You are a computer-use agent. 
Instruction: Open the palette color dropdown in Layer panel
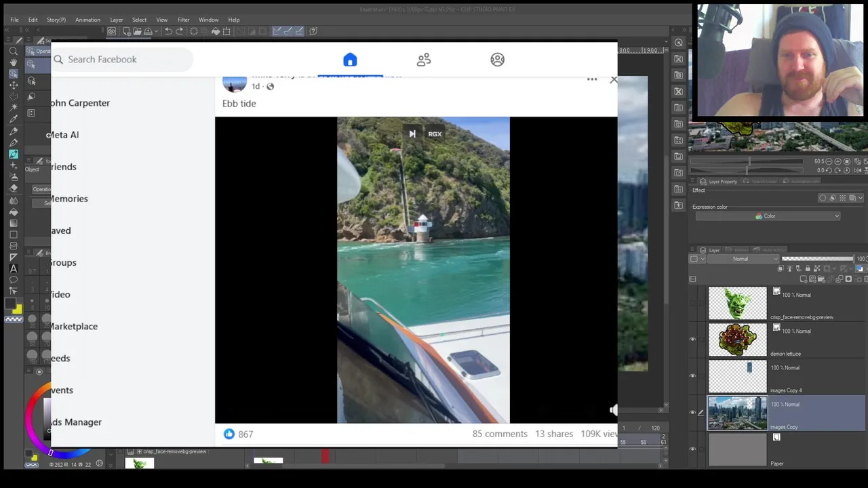[703, 259]
